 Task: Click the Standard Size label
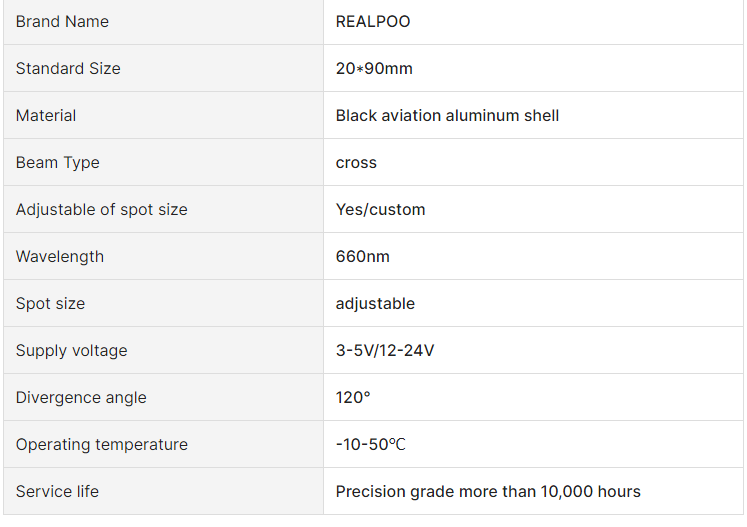pos(68,69)
